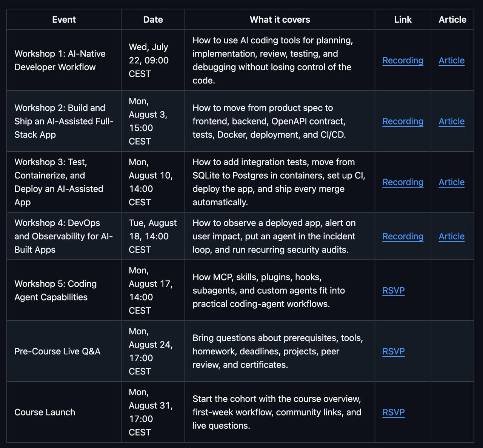Click RSVP for Course Launch
The image size is (483, 448).
pyautogui.click(x=393, y=412)
